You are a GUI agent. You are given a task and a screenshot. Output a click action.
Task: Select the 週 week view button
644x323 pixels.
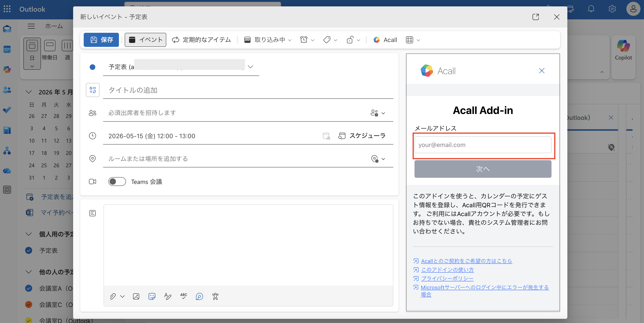tap(67, 50)
